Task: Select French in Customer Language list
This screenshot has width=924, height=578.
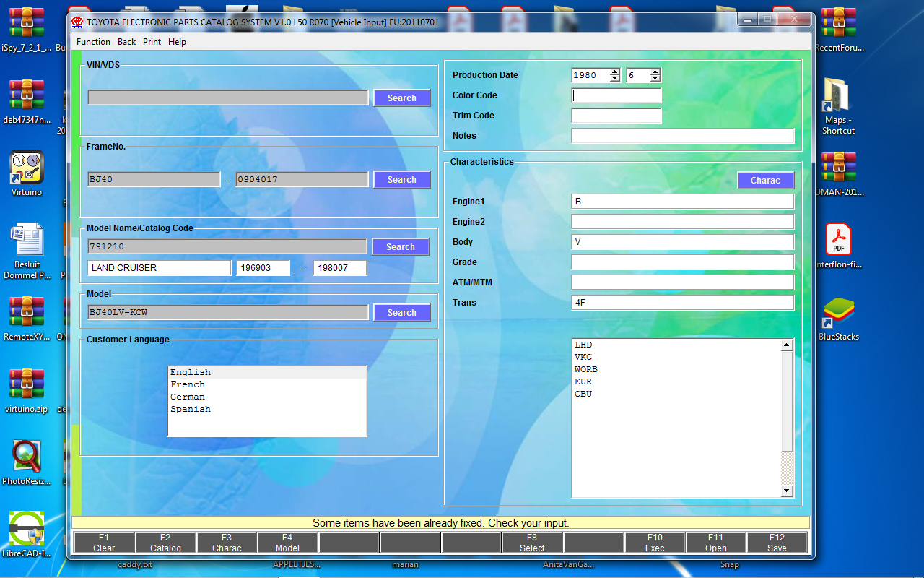Action: (267, 385)
